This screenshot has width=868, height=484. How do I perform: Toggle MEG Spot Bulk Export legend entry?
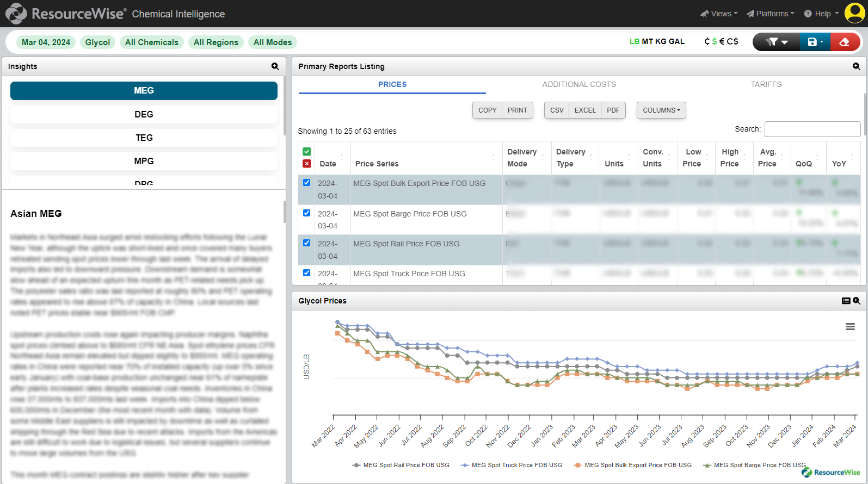[x=632, y=465]
